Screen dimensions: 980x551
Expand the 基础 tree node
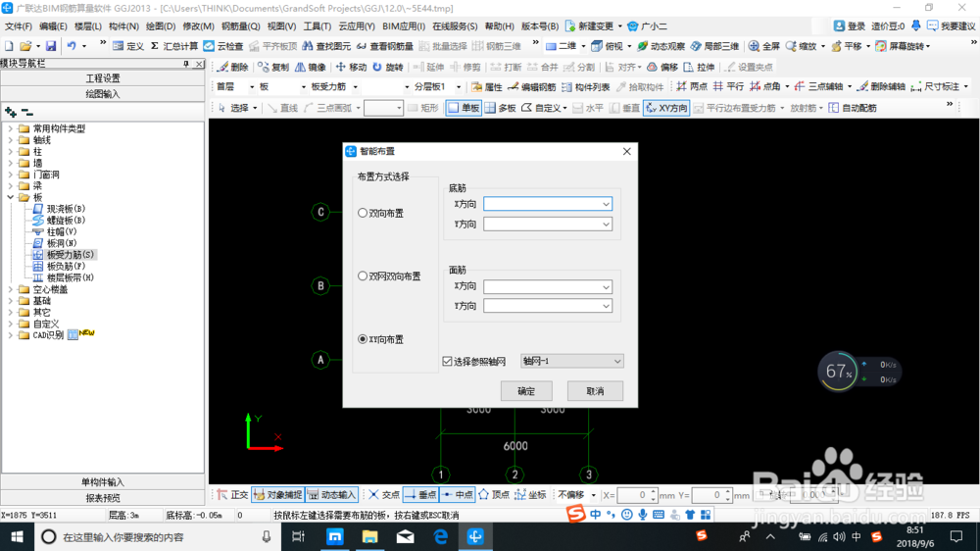(10, 301)
